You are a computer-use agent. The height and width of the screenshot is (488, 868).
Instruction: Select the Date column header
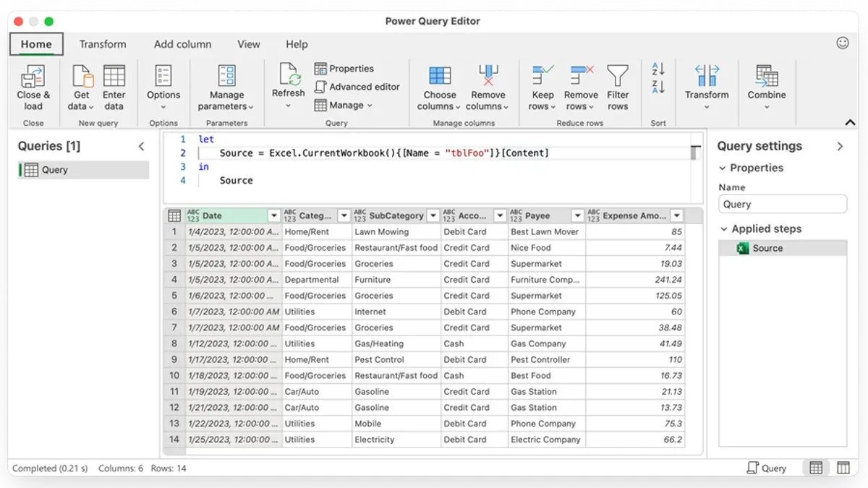[x=233, y=215]
